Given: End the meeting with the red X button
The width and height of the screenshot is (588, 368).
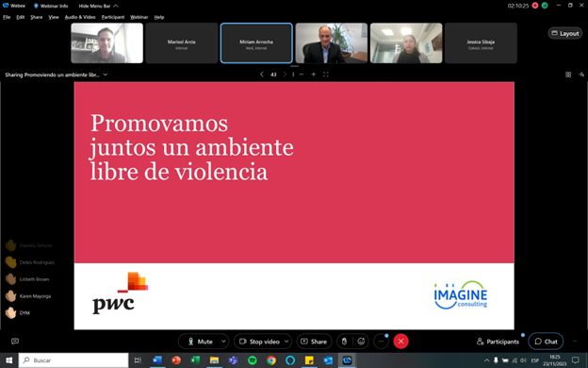Looking at the screenshot, I should [400, 342].
